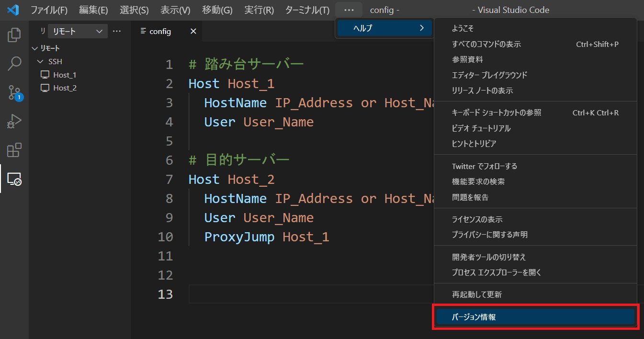Click line number 7 in the gutter
Viewport: 644px width, 339px height.
pyautogui.click(x=169, y=180)
